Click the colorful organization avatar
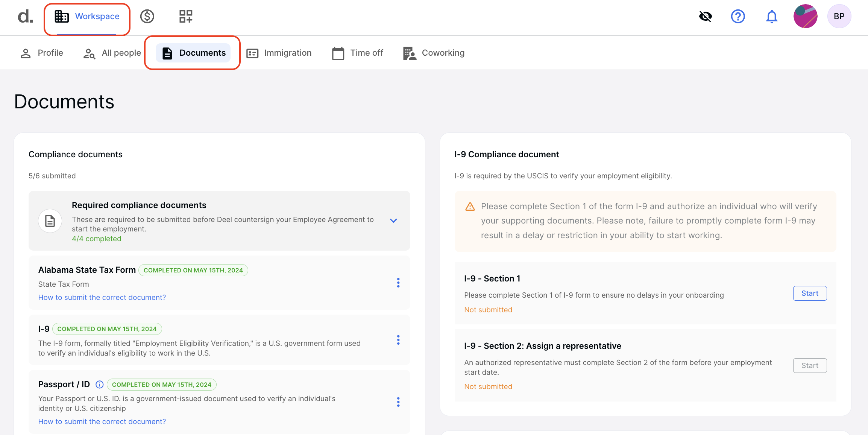The width and height of the screenshot is (868, 435). 805,17
